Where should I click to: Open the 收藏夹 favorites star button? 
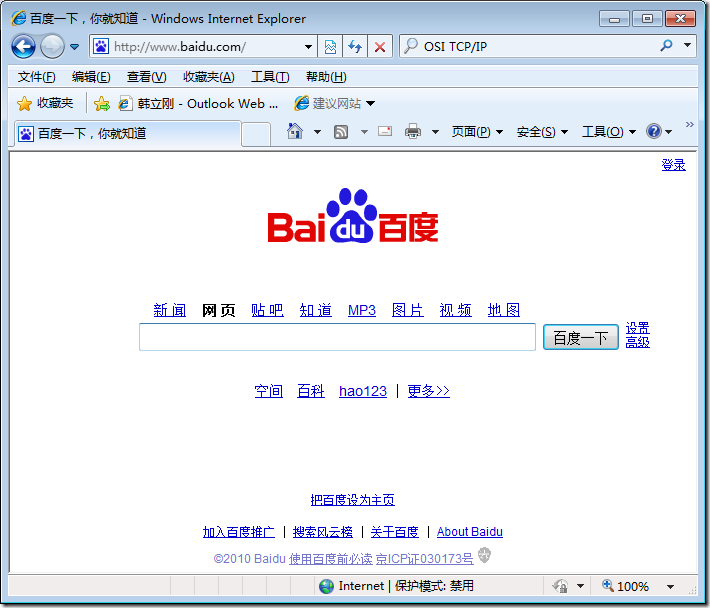coord(45,103)
